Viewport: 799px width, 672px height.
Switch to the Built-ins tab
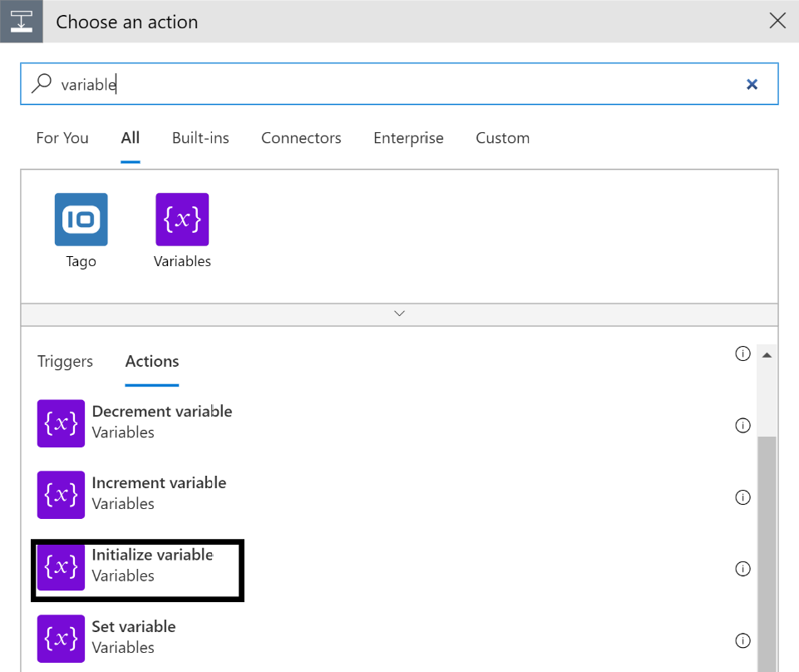[200, 138]
